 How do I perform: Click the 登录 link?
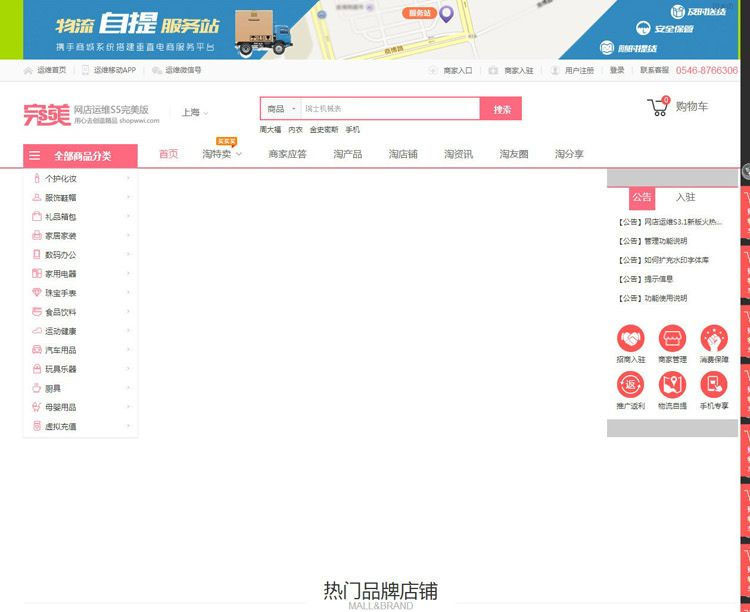point(617,70)
